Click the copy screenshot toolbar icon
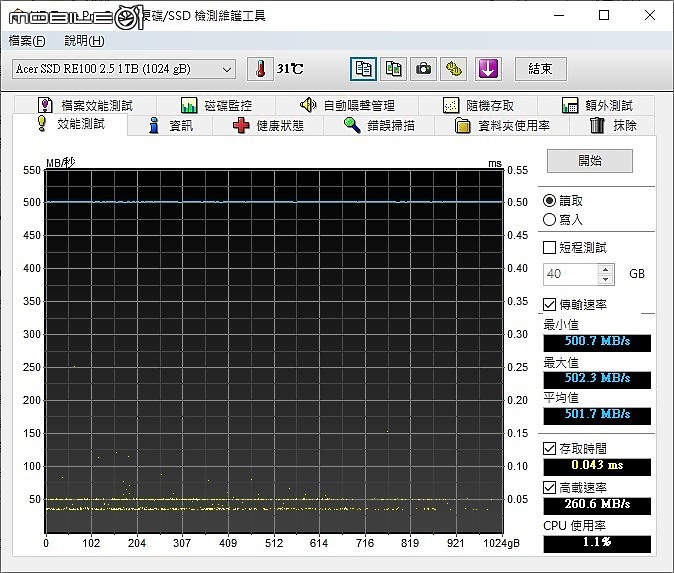The image size is (674, 573). pos(393,69)
